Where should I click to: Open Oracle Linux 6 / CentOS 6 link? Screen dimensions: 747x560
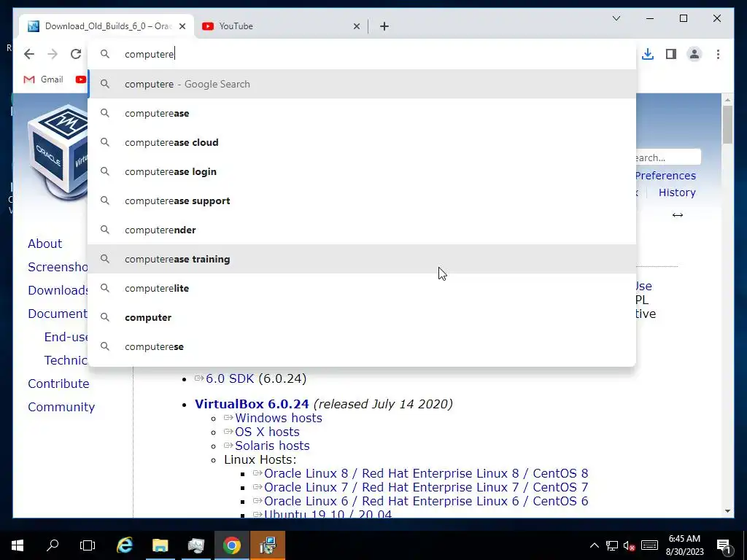(x=426, y=501)
